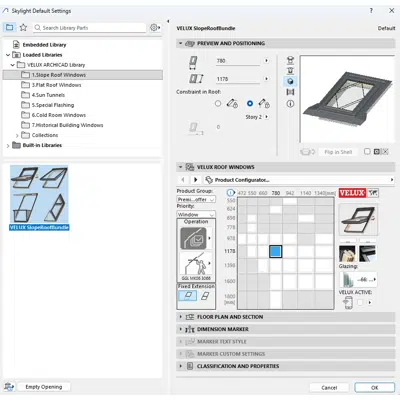The height and width of the screenshot is (400, 400).
Task: Choose second Fixed Extension option
Action: coord(205,295)
